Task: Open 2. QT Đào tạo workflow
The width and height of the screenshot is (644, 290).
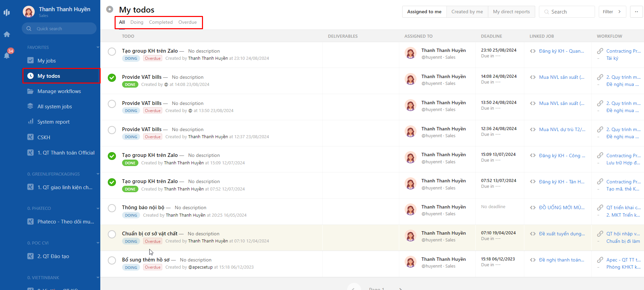Action: tap(53, 256)
